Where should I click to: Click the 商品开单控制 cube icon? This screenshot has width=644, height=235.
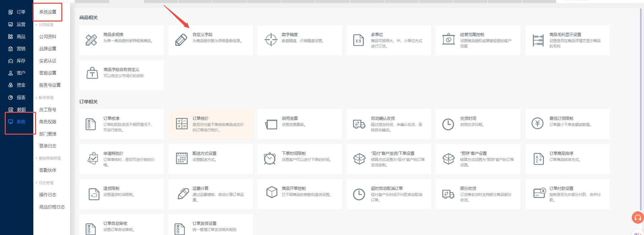[271, 192]
